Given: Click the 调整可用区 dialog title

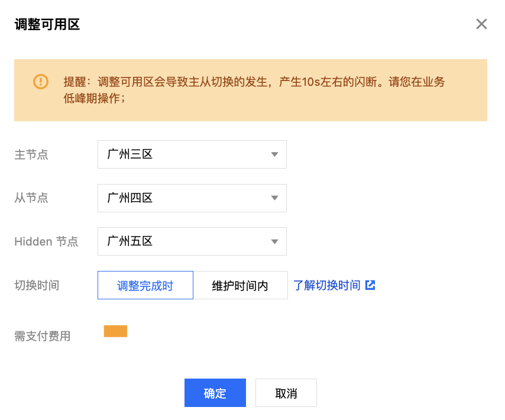Looking at the screenshot, I should point(47,24).
